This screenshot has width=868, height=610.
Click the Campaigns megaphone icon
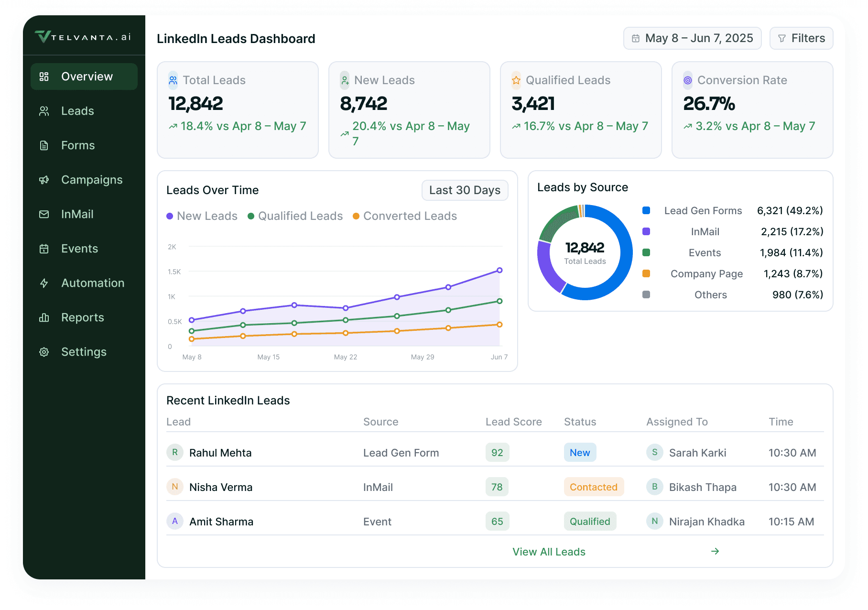pos(44,180)
